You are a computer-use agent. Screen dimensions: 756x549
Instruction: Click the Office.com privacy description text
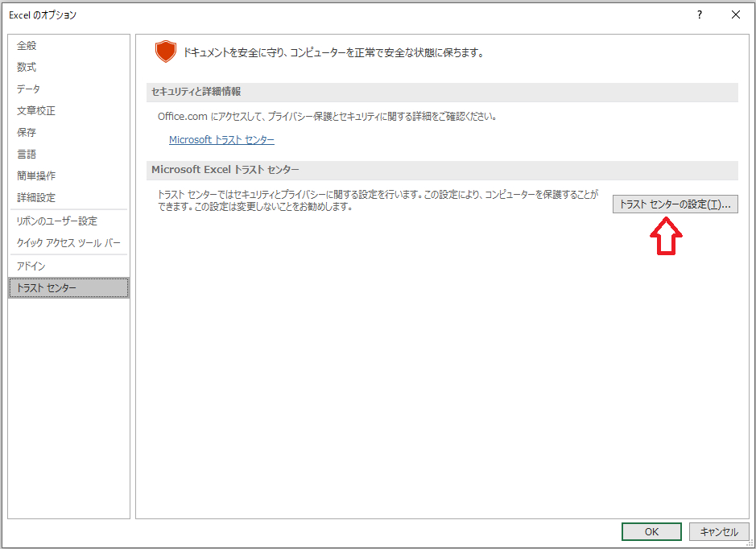(328, 116)
